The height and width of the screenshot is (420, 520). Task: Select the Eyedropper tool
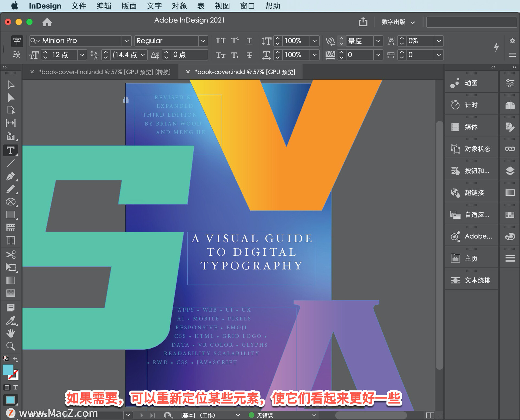click(11, 320)
